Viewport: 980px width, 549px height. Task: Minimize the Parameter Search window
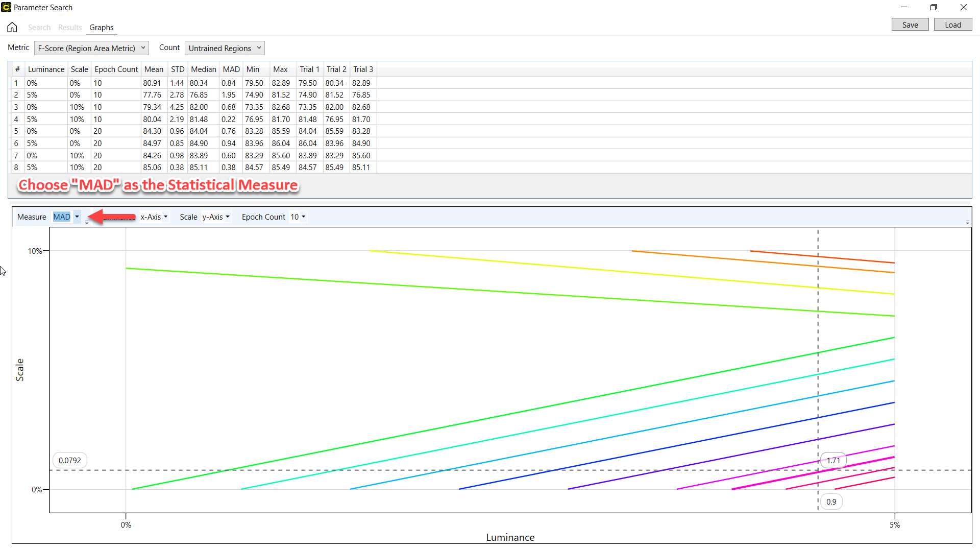click(x=903, y=7)
